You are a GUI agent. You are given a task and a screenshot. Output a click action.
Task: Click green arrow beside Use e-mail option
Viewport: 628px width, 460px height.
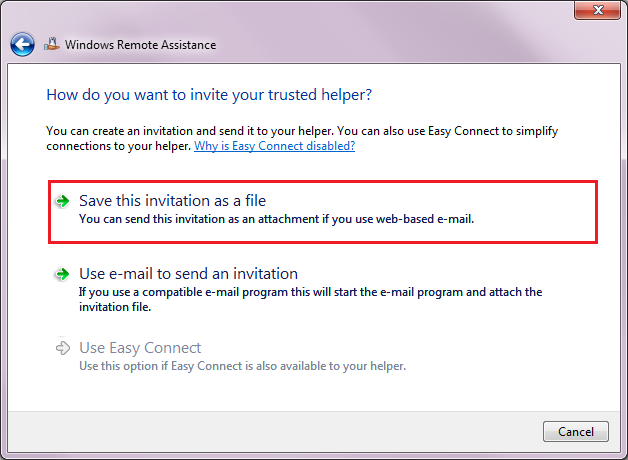[x=62, y=274]
